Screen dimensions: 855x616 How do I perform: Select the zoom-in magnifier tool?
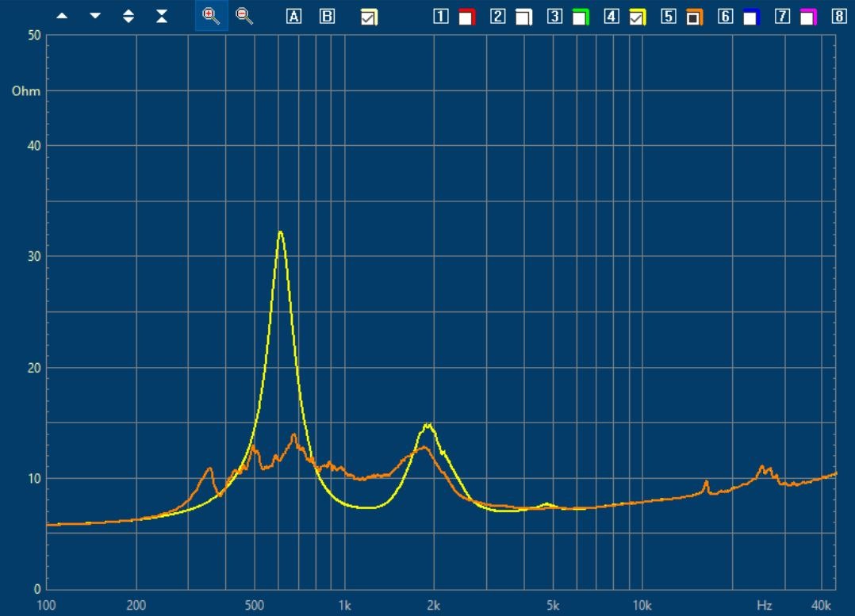click(x=211, y=17)
